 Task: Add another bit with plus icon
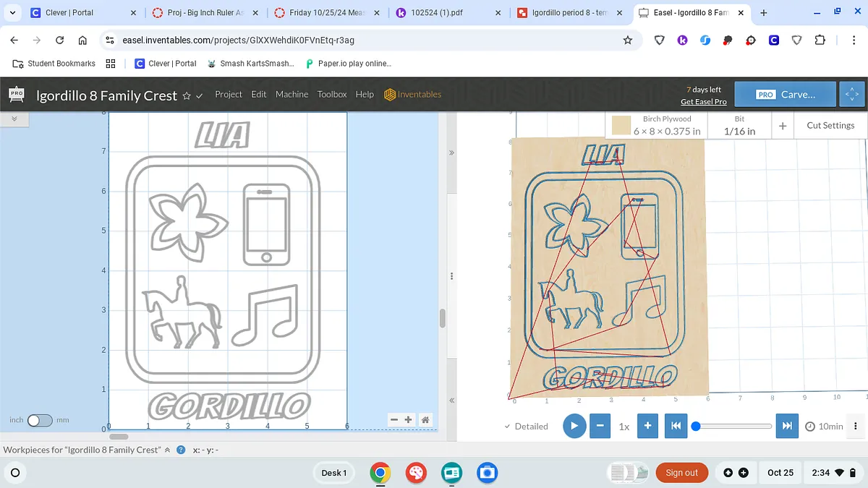pyautogui.click(x=783, y=125)
